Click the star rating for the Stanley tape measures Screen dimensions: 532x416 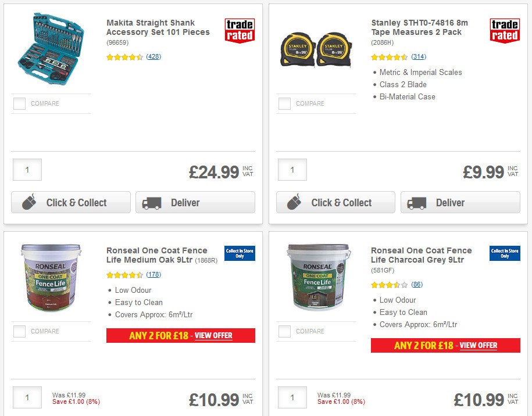click(x=387, y=58)
